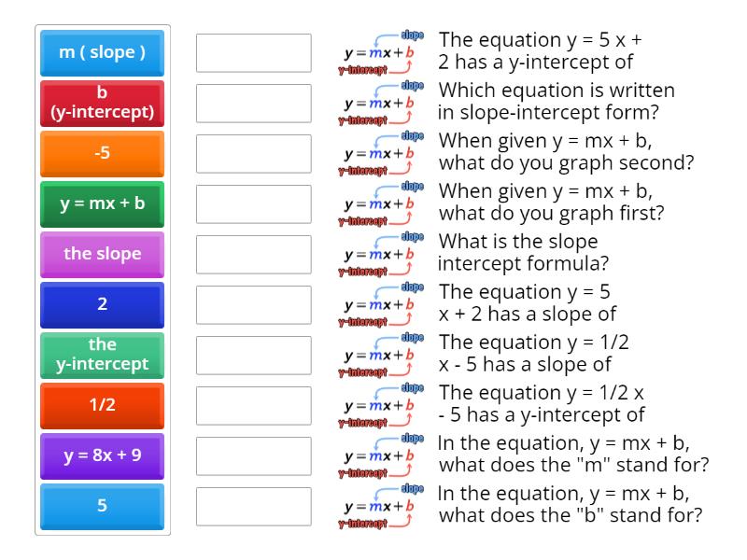
Task: Pick the green 'the y-intercept' tile
Action: pyautogui.click(x=102, y=356)
